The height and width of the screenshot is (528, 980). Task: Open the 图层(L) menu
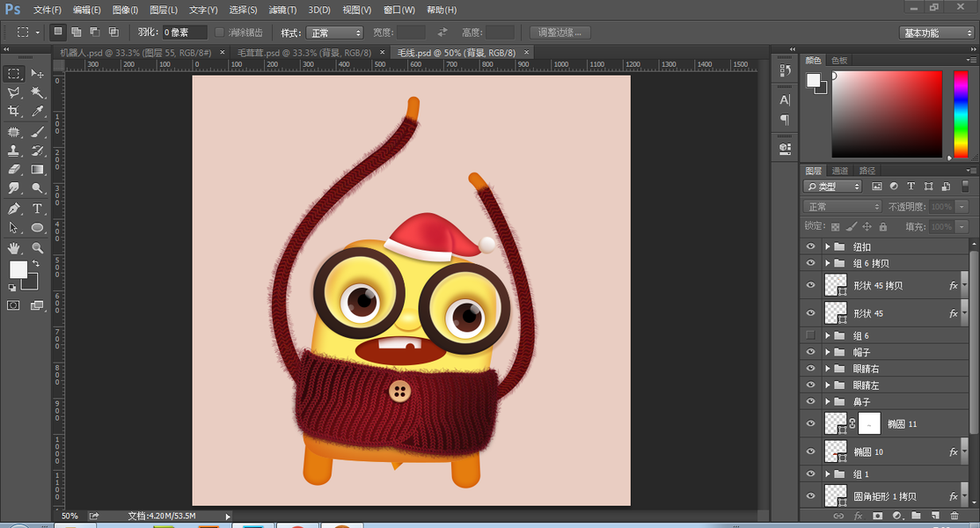(164, 10)
